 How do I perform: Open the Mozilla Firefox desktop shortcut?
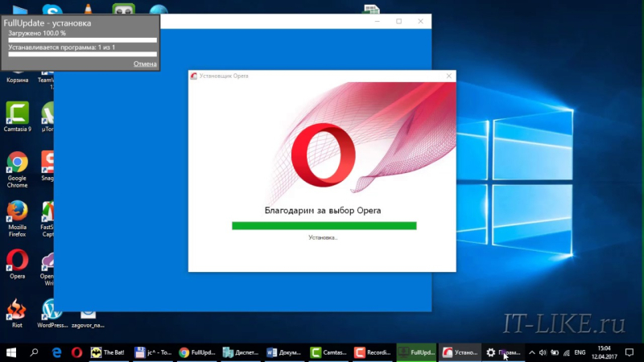17,215
